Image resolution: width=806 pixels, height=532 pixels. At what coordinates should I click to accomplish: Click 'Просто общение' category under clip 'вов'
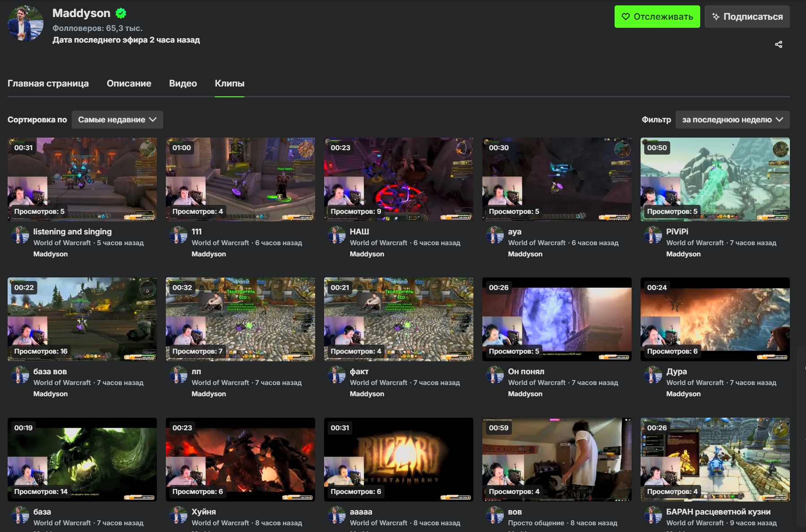(536, 523)
